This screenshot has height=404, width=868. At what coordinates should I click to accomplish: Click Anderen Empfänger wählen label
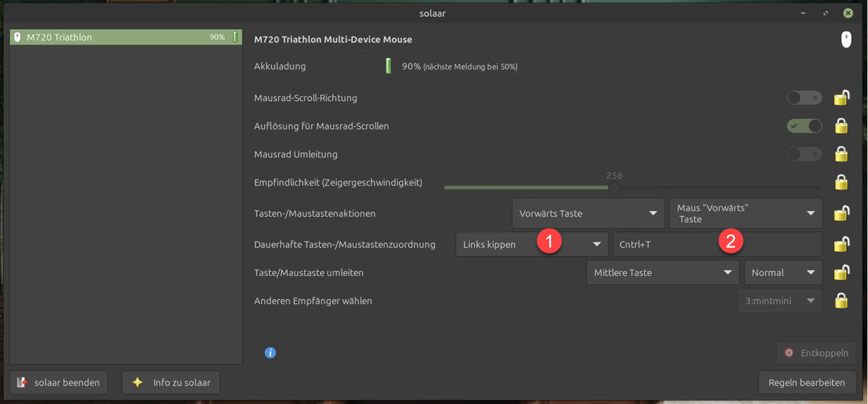click(x=313, y=301)
